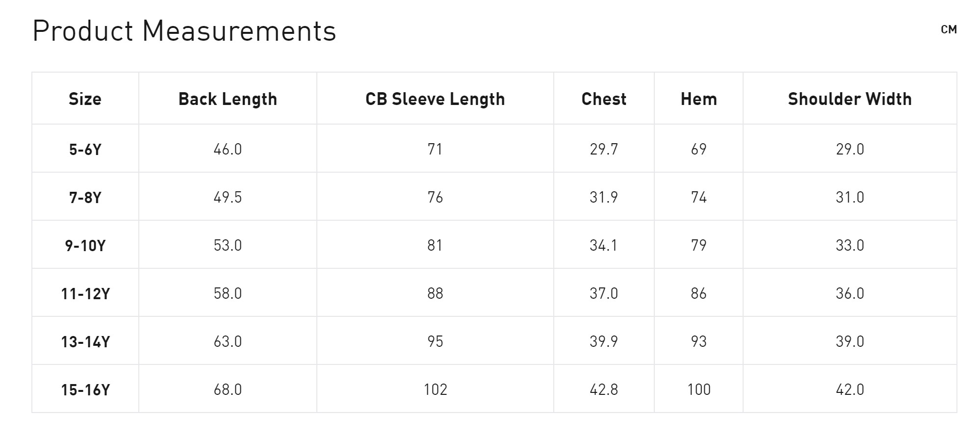
Task: Select the Chest column header
Action: click(x=604, y=99)
